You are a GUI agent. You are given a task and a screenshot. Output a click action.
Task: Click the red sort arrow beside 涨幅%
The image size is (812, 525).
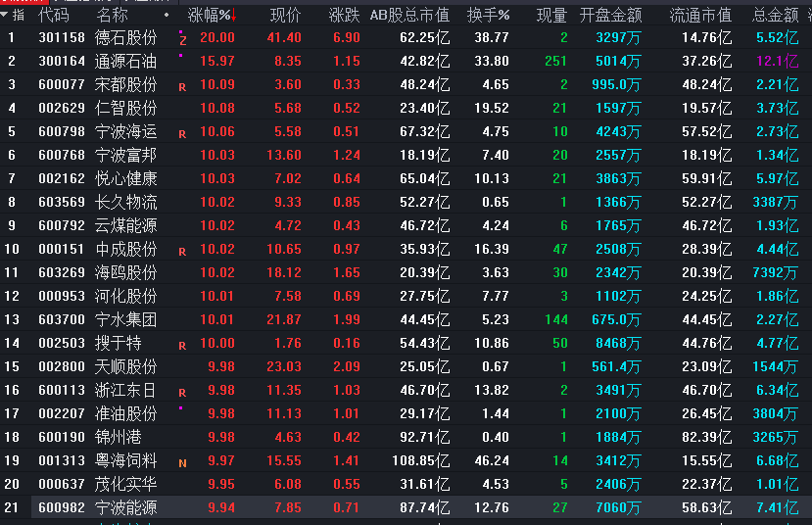pos(234,16)
